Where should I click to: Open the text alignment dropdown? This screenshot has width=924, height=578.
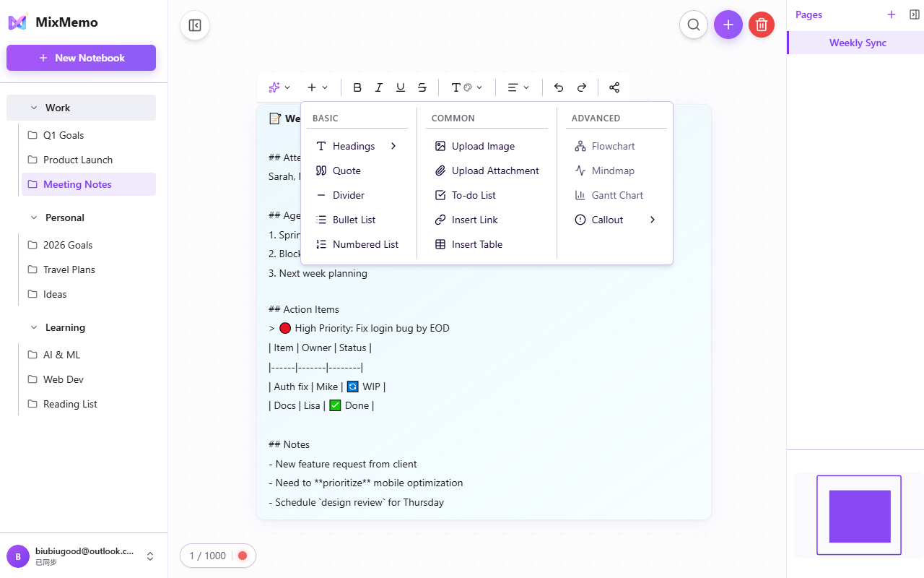pos(518,87)
